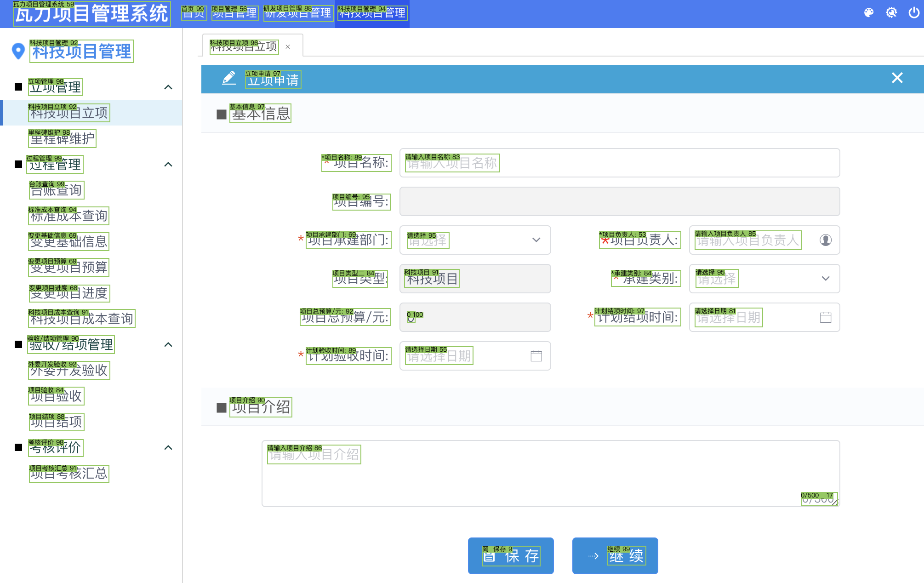Switch to 研发项目管理 top menu
The image size is (924, 583).
coord(298,13)
